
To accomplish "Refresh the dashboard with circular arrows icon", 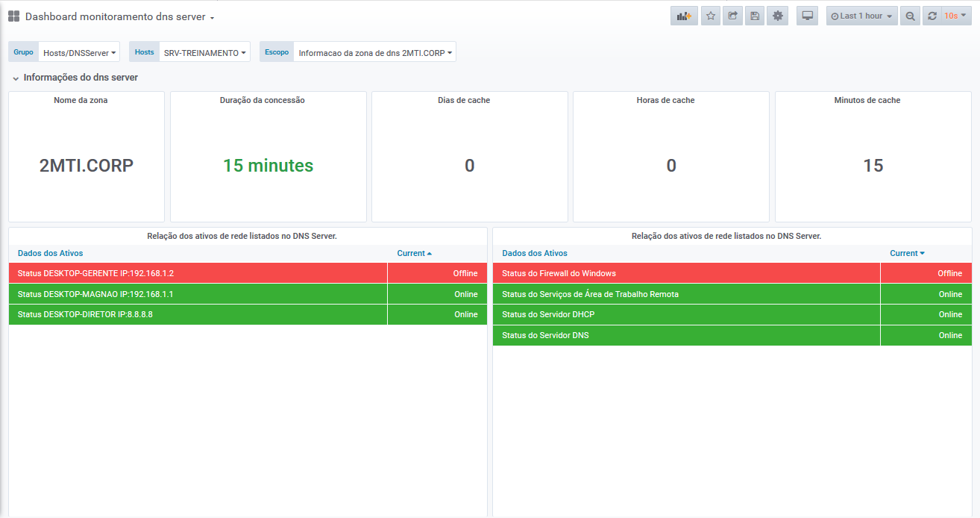I will click(932, 16).
